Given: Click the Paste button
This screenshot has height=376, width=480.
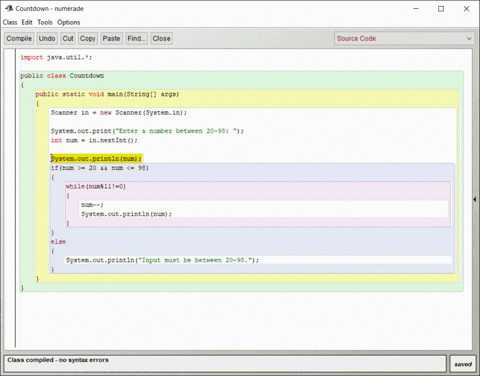Looking at the screenshot, I should 111,38.
